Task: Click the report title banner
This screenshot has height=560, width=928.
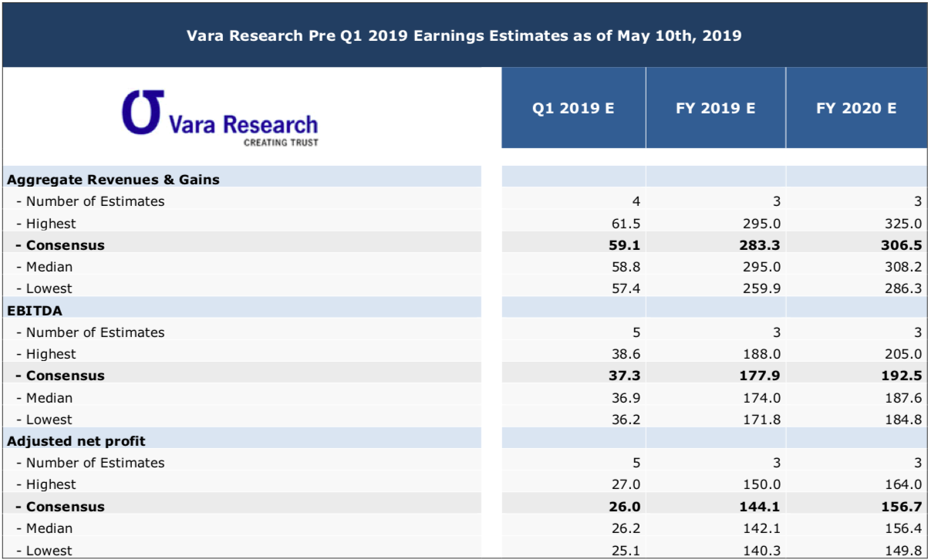Action: click(463, 34)
